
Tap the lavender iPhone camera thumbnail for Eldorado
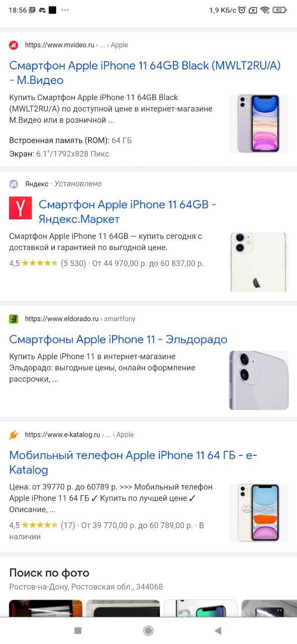259,380
